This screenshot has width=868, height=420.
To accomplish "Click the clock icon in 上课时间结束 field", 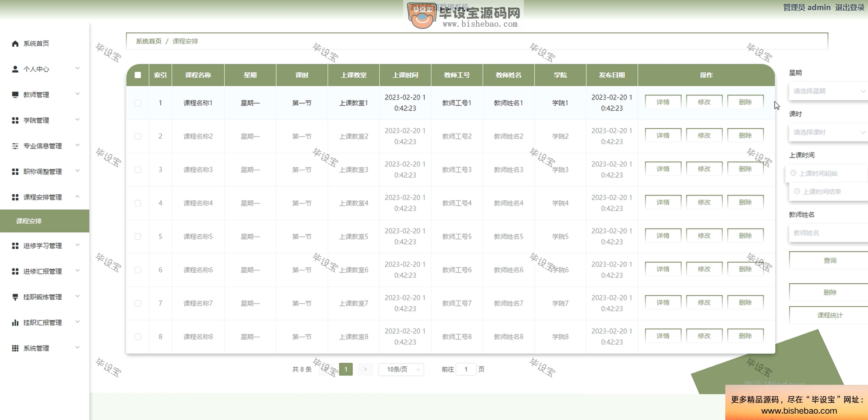I will [x=797, y=191].
